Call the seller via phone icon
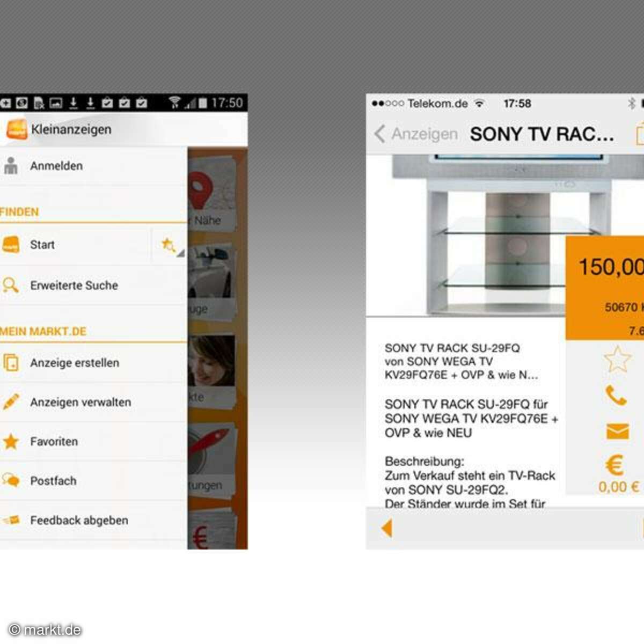 point(616,396)
